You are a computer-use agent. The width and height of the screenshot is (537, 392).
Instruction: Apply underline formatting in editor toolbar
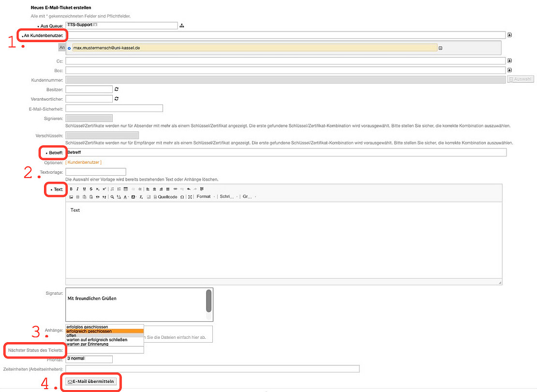84,189
